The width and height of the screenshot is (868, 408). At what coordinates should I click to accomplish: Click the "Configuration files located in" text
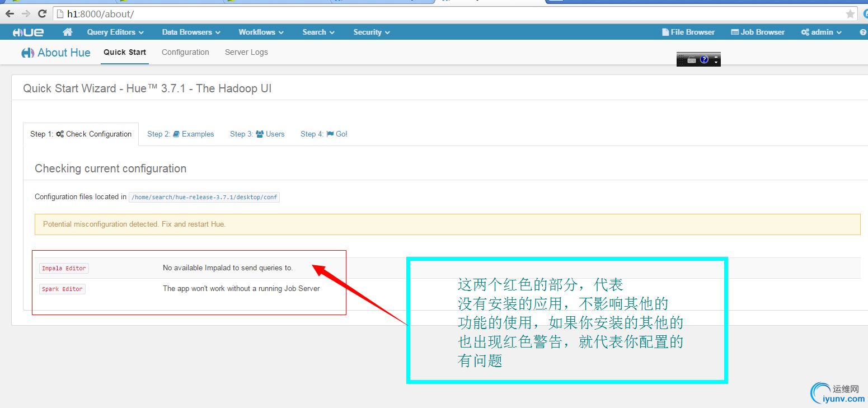(x=81, y=196)
